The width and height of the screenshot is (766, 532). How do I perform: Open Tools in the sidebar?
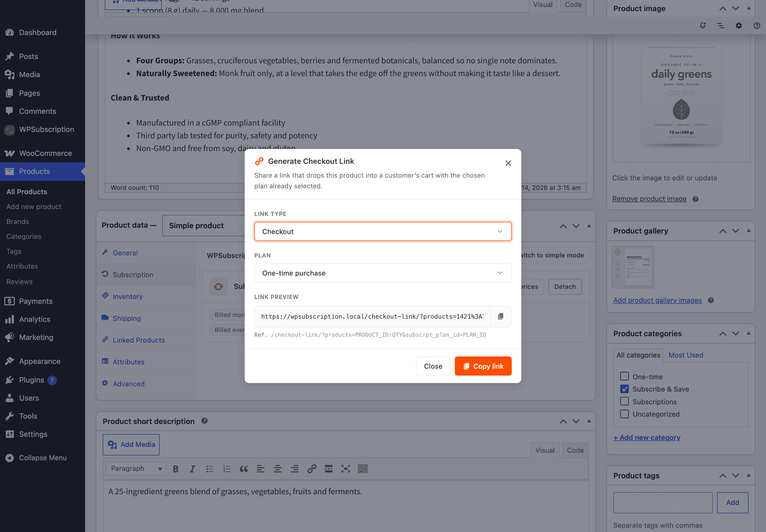[28, 416]
